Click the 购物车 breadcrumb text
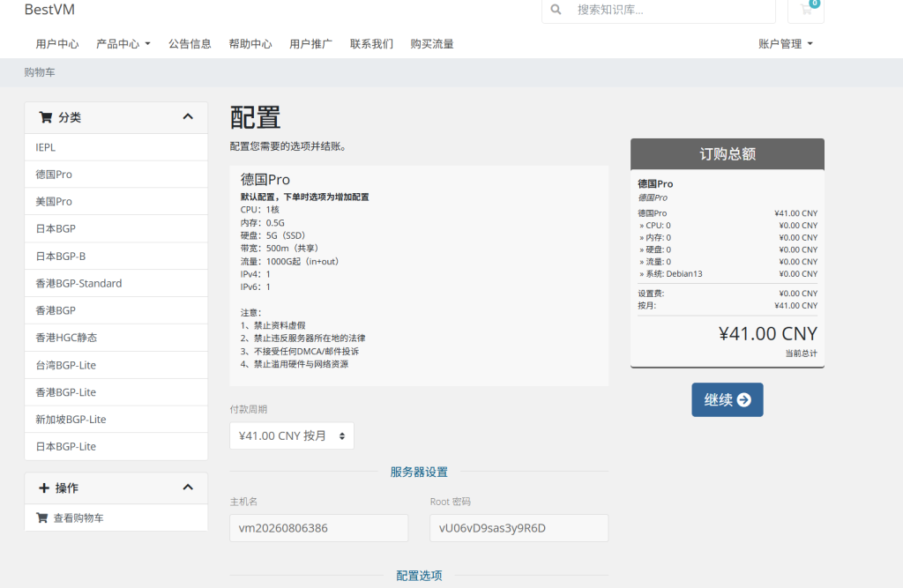903x588 pixels. (x=40, y=72)
